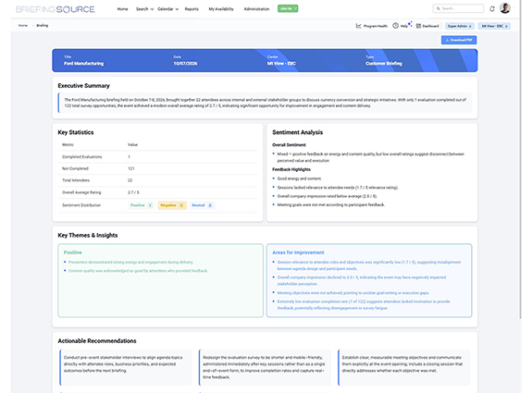Viewport: 532px width, 393px height.
Task: Click the Positive sentiment badge
Action: tap(141, 205)
